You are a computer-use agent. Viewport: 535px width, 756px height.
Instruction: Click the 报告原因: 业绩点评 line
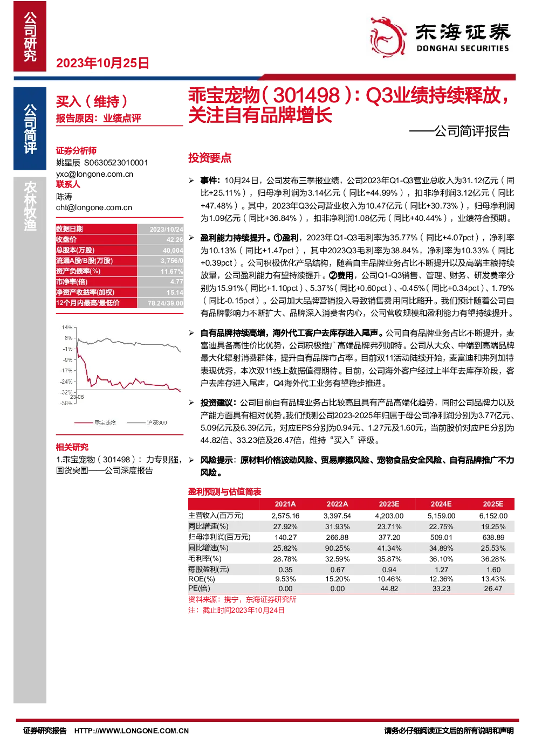[99, 119]
